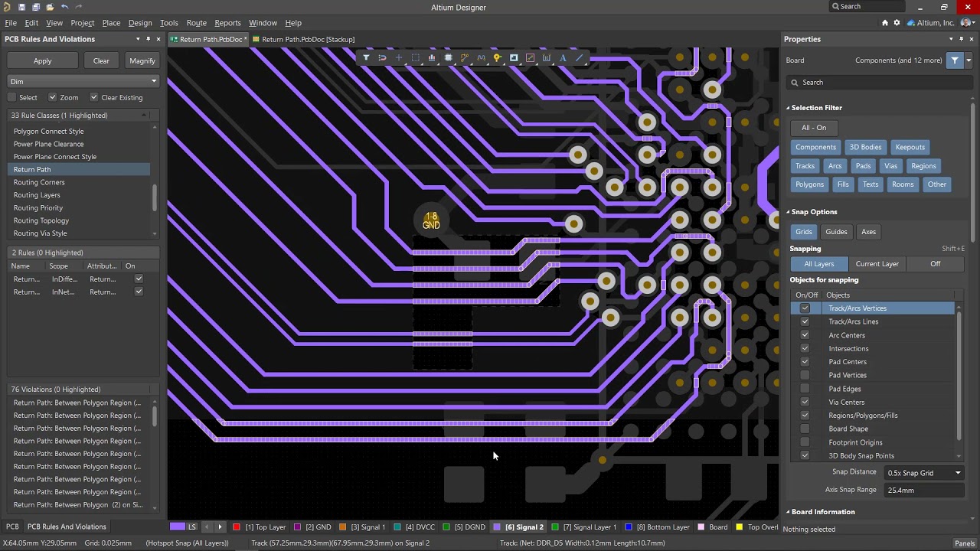Screen dimensions: 980x551
Task: Click the Axis Snap Range 25.4mm field
Action: pyautogui.click(x=924, y=490)
